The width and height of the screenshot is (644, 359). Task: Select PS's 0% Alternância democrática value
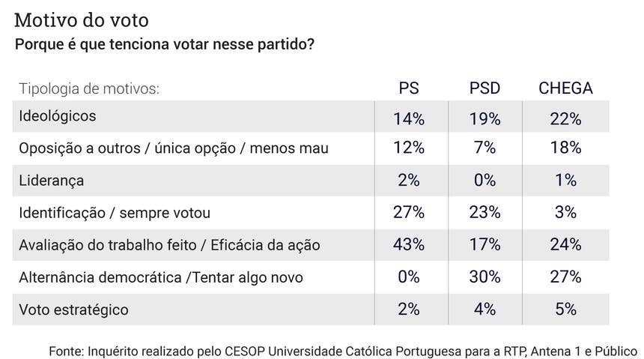tap(409, 277)
